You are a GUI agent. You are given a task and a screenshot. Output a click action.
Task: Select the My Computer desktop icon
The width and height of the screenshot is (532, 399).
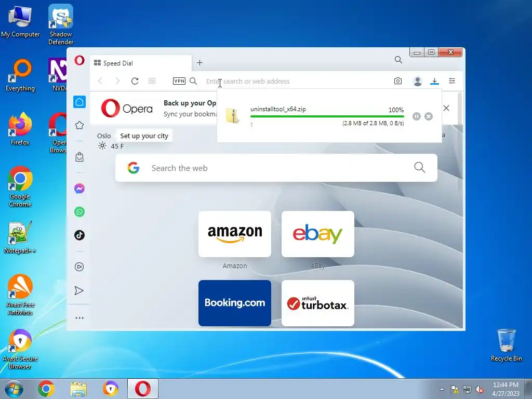tap(20, 21)
